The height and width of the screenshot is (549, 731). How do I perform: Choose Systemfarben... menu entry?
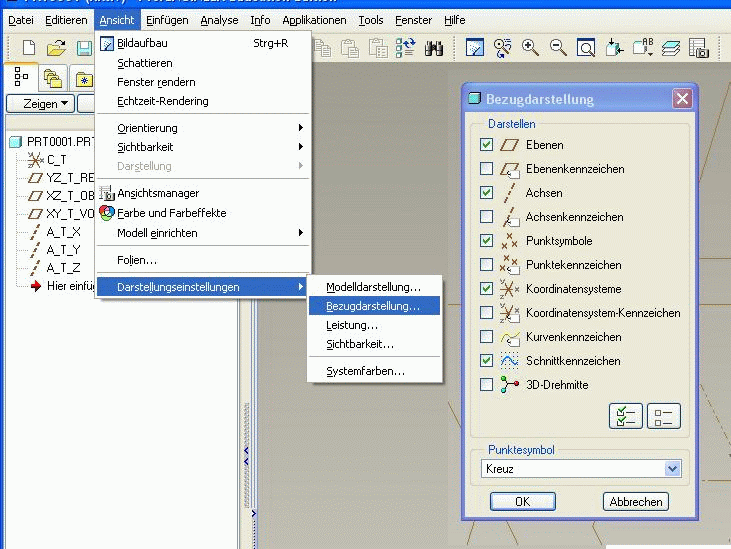374,371
